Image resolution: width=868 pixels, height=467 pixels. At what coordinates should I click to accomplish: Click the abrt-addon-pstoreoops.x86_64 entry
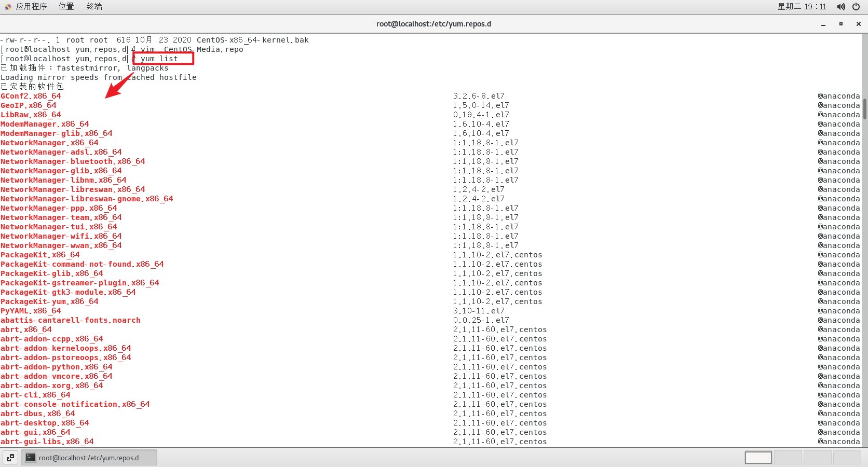[x=66, y=358]
